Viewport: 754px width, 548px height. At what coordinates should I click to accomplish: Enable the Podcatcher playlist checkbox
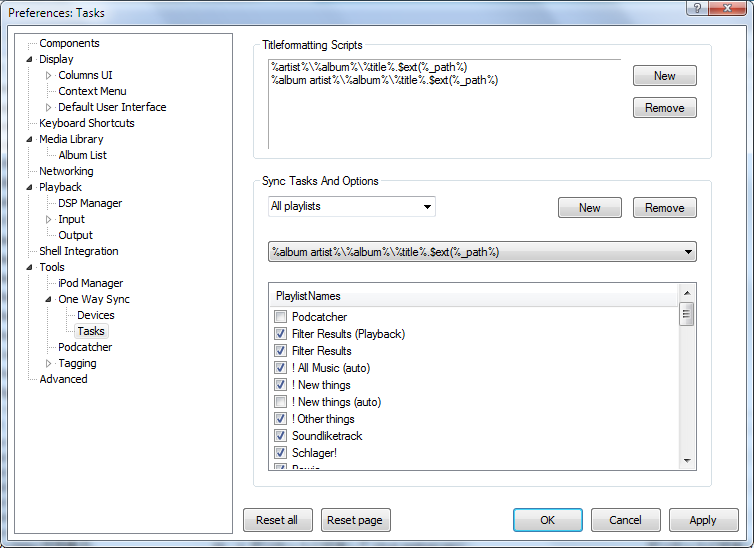281,317
